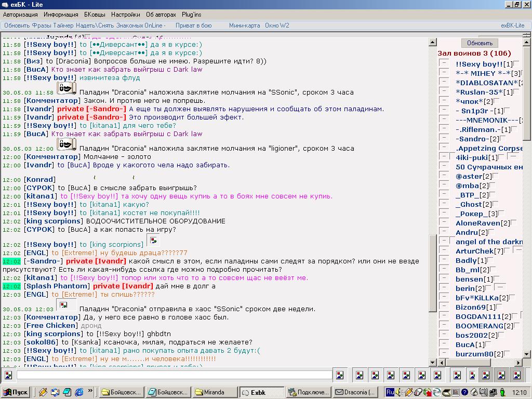Click left arrow of user list horizontal scrollbar
This screenshot has height=399, width=532.
[442, 363]
